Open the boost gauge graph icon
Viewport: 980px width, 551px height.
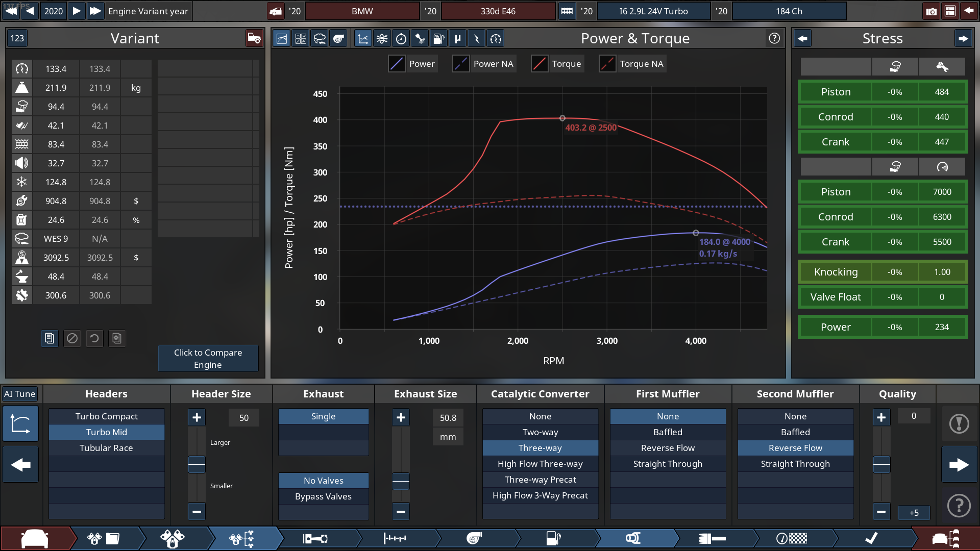tap(496, 38)
